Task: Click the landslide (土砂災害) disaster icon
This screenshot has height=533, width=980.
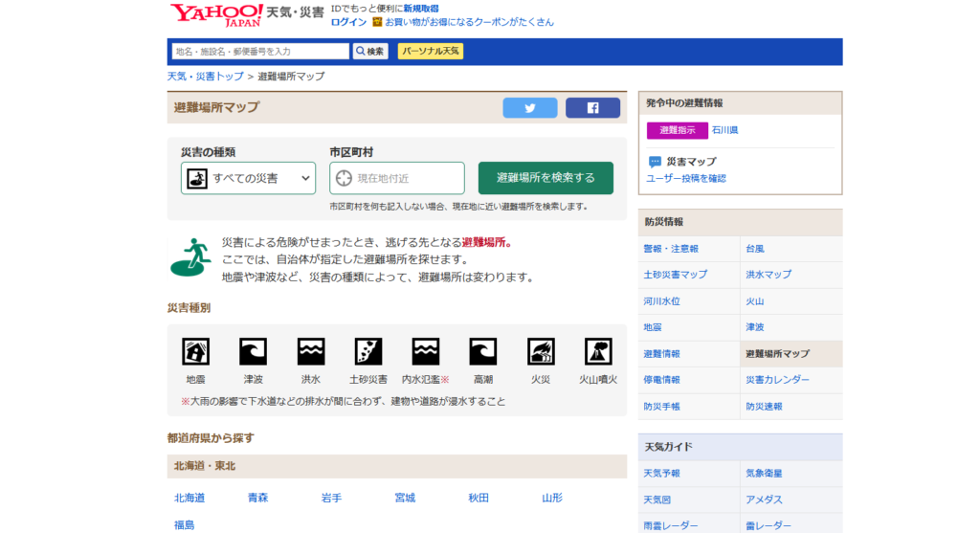Action: 367,351
